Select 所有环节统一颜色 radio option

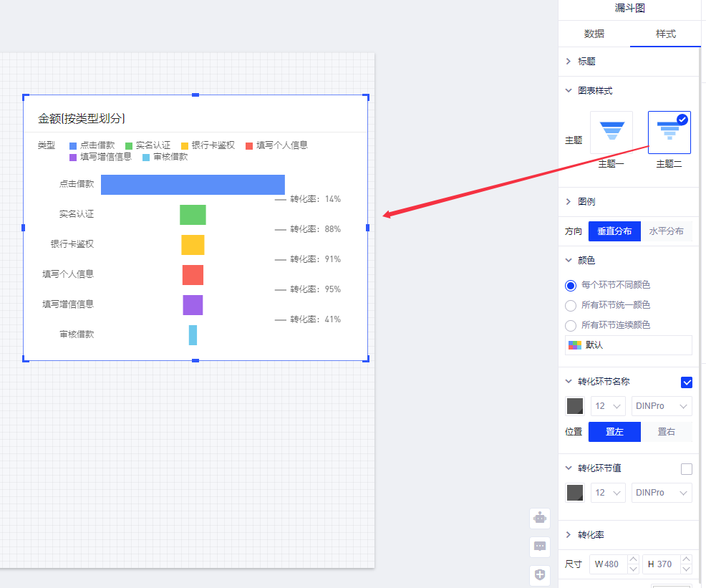[x=571, y=305]
